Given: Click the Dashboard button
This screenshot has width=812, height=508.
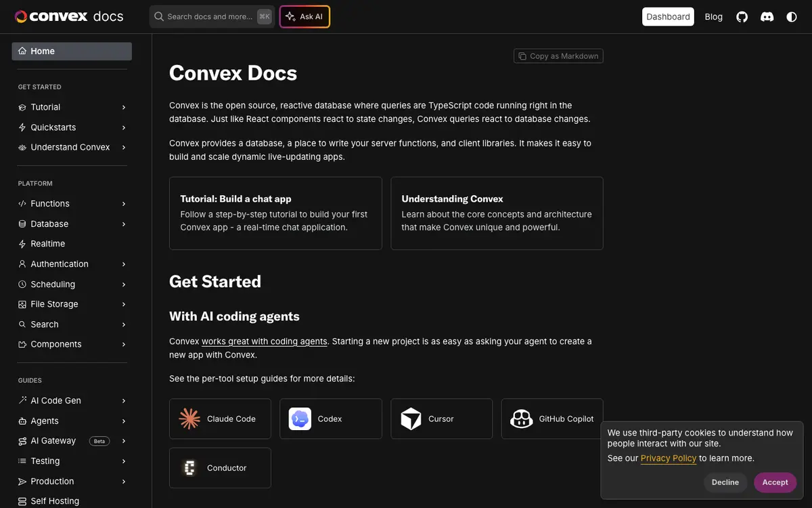Looking at the screenshot, I should point(668,17).
